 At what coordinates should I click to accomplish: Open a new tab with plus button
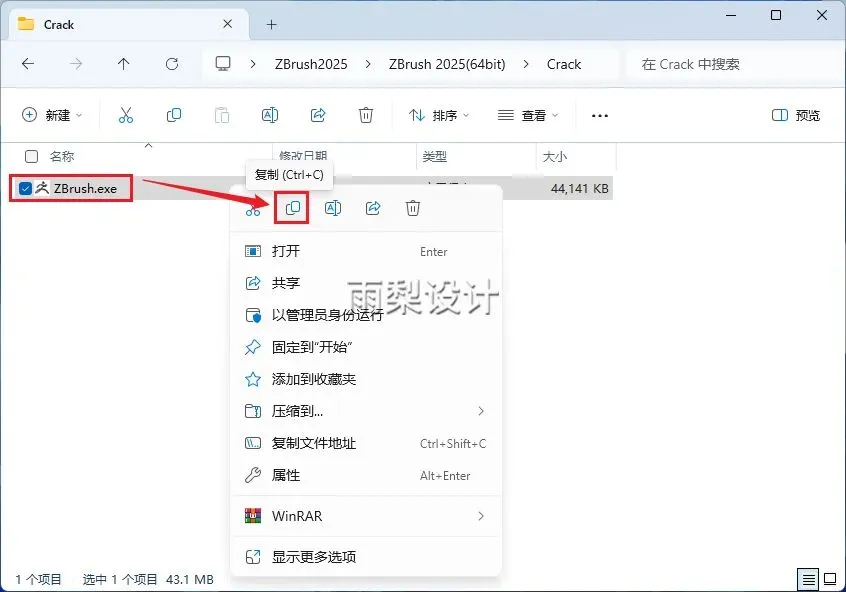coord(271,24)
